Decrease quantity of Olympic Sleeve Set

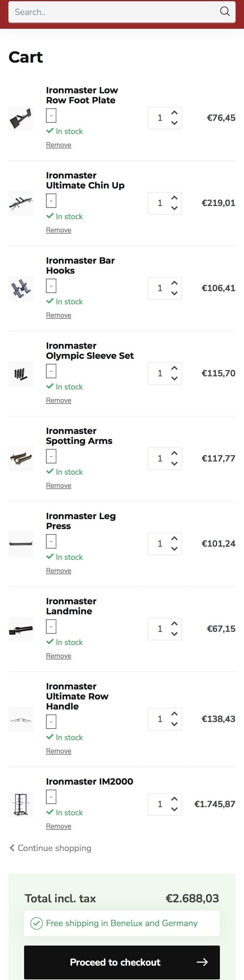point(175,379)
